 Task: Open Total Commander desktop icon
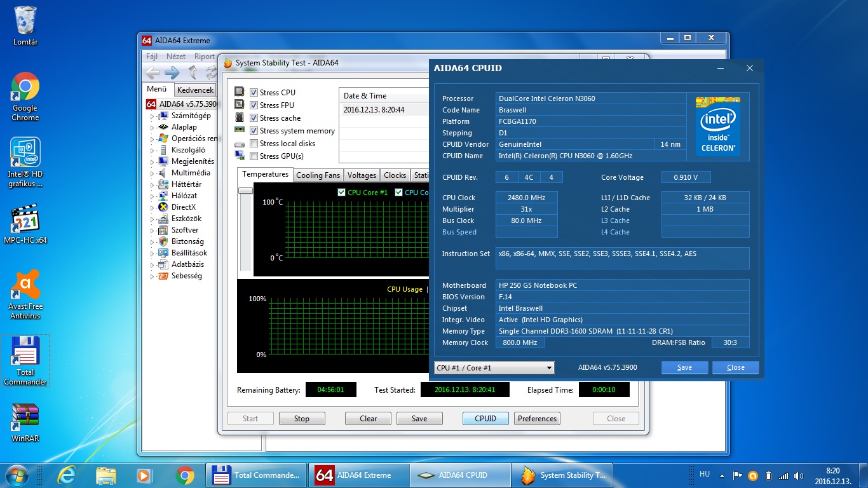point(25,361)
